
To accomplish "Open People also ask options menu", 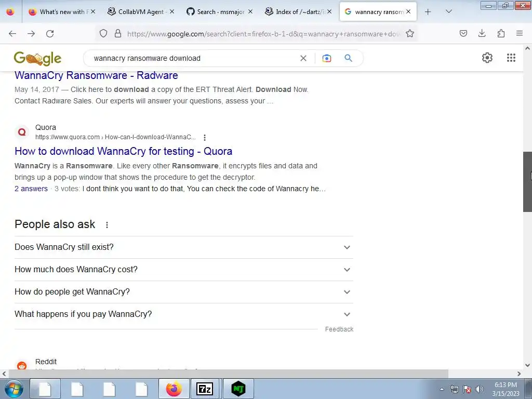I will [x=107, y=224].
